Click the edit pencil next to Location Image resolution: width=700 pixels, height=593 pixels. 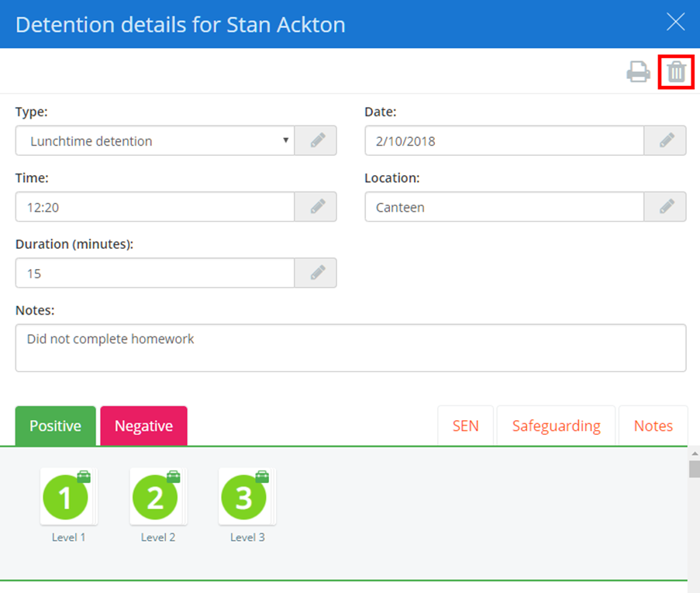665,207
